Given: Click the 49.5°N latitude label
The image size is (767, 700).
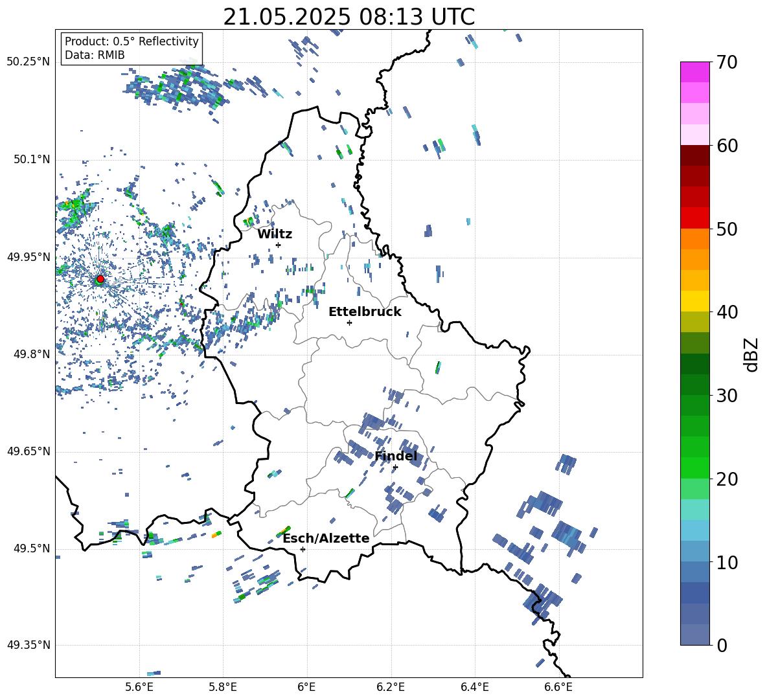Looking at the screenshot, I should (x=32, y=548).
